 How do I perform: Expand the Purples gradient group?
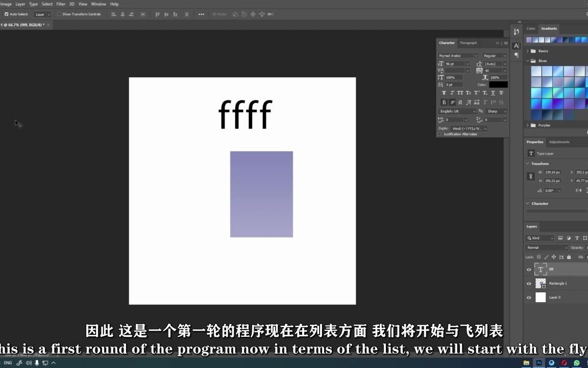tap(527, 125)
